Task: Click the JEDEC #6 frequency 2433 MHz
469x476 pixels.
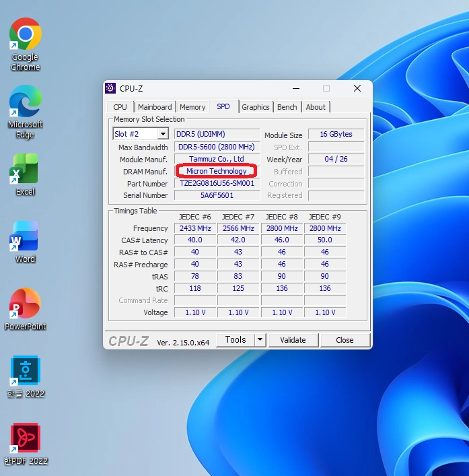Action: click(x=195, y=228)
